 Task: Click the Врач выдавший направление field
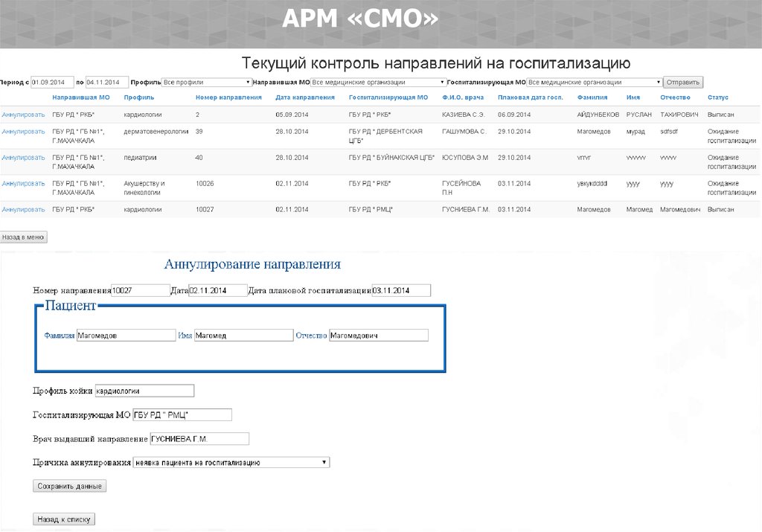199,439
